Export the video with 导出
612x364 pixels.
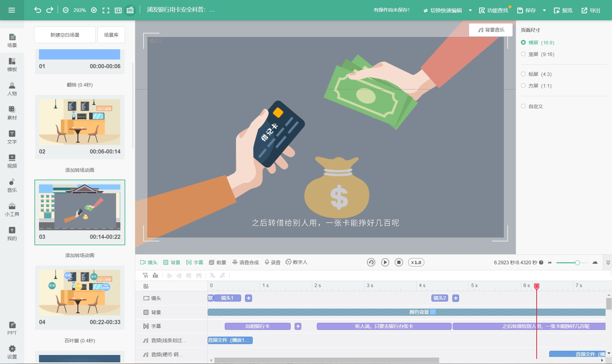pyautogui.click(x=591, y=10)
